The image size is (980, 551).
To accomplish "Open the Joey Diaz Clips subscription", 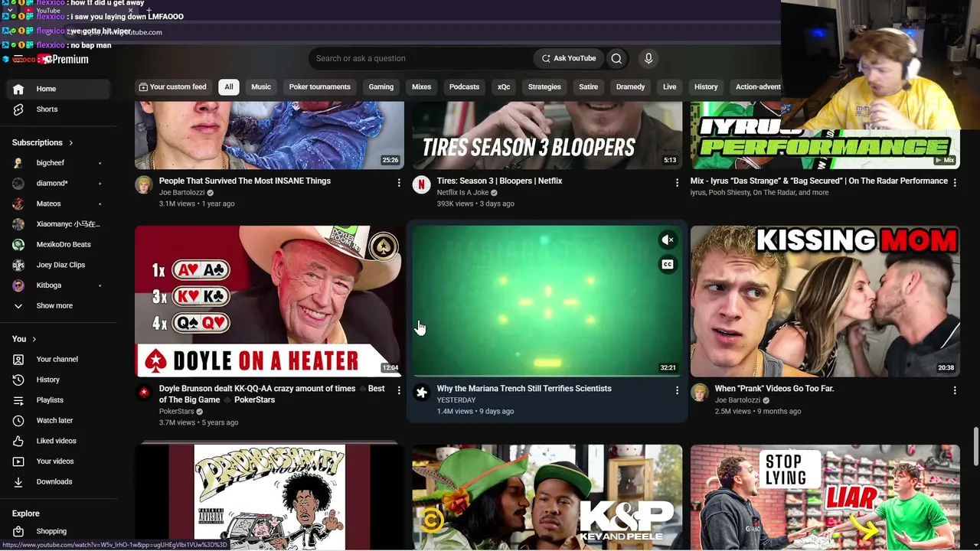I will point(59,265).
